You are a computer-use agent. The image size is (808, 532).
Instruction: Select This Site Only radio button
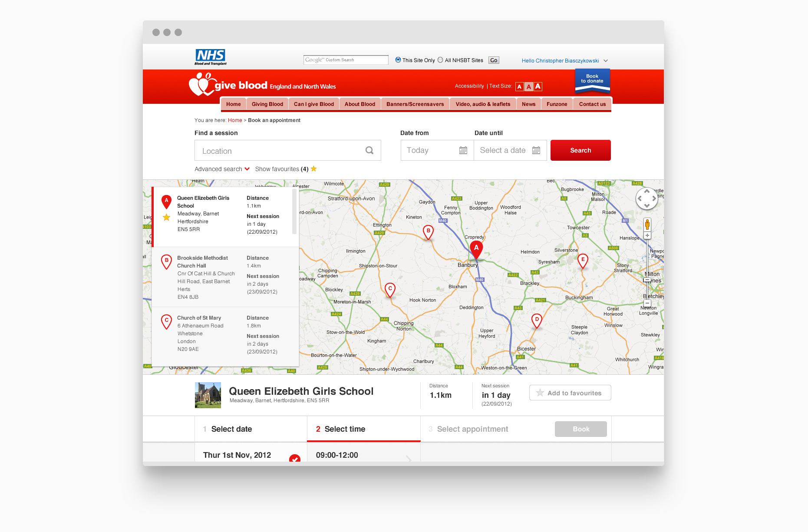[398, 60]
